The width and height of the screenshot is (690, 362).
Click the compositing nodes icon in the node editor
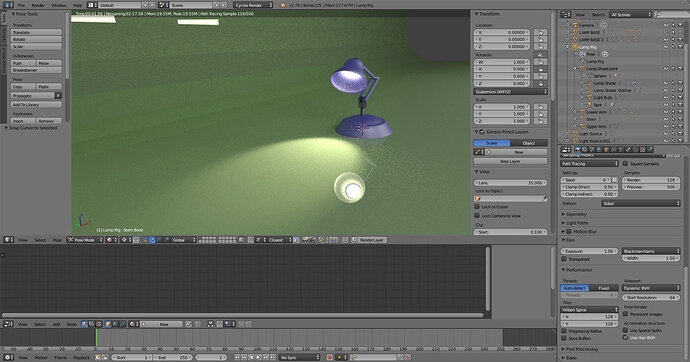(92, 324)
